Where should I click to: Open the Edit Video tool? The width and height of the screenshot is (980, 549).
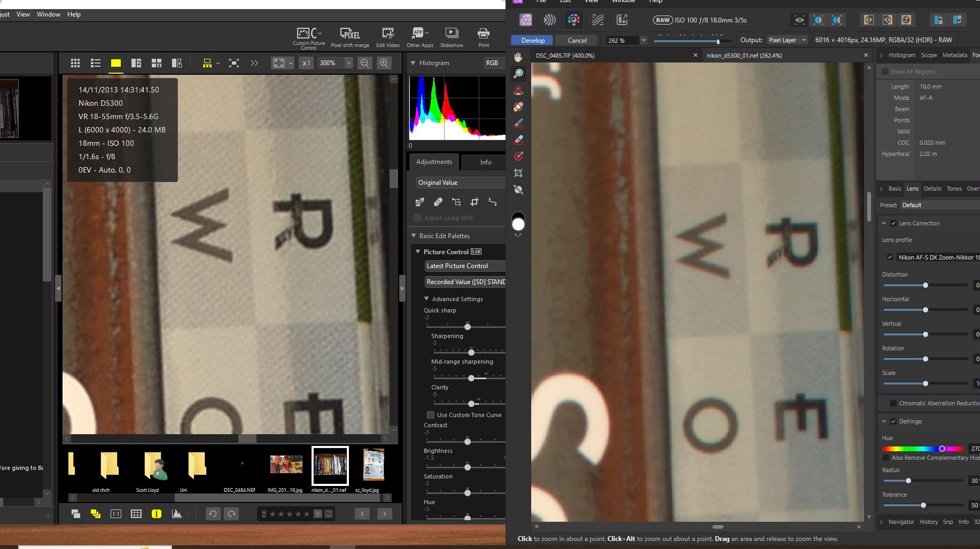click(388, 38)
